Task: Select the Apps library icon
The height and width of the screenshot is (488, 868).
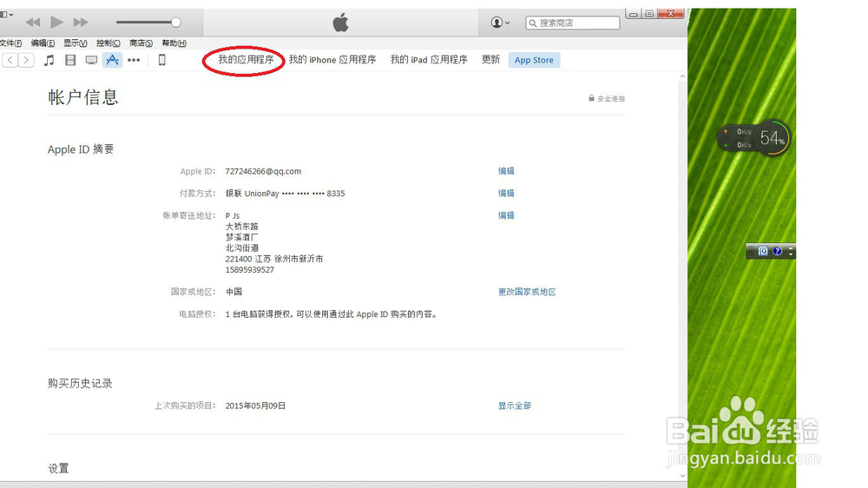Action: click(x=112, y=60)
